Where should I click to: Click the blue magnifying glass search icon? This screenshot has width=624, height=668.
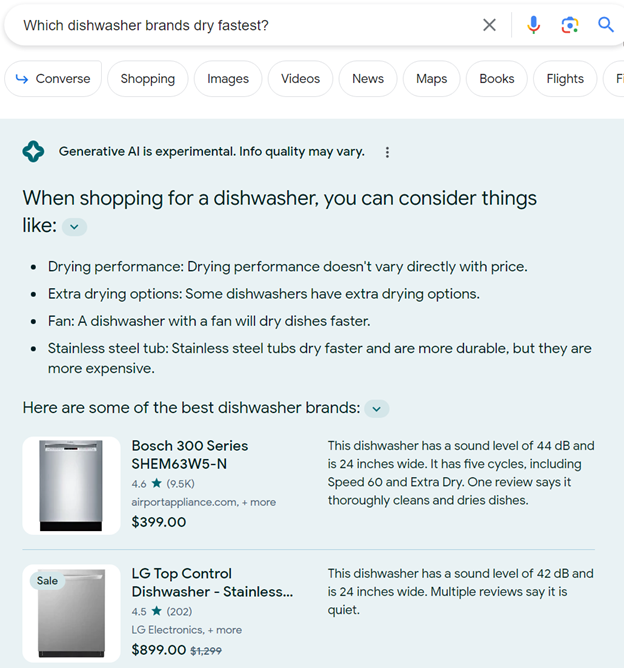point(605,25)
